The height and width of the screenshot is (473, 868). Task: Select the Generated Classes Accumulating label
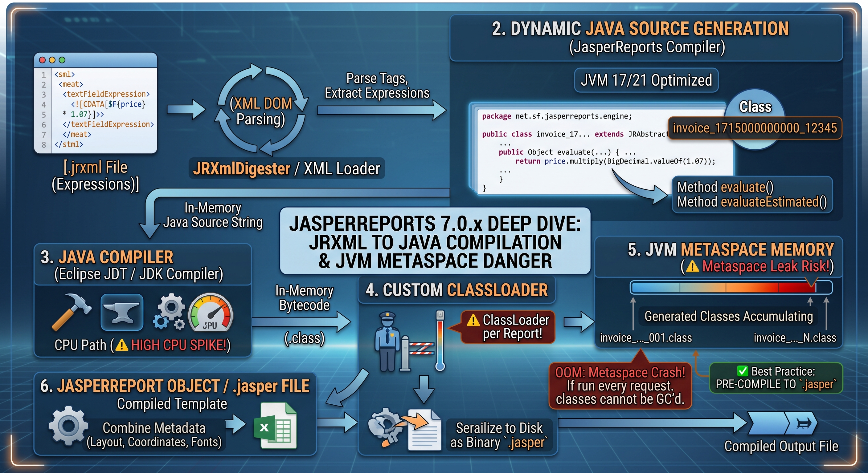point(728,317)
